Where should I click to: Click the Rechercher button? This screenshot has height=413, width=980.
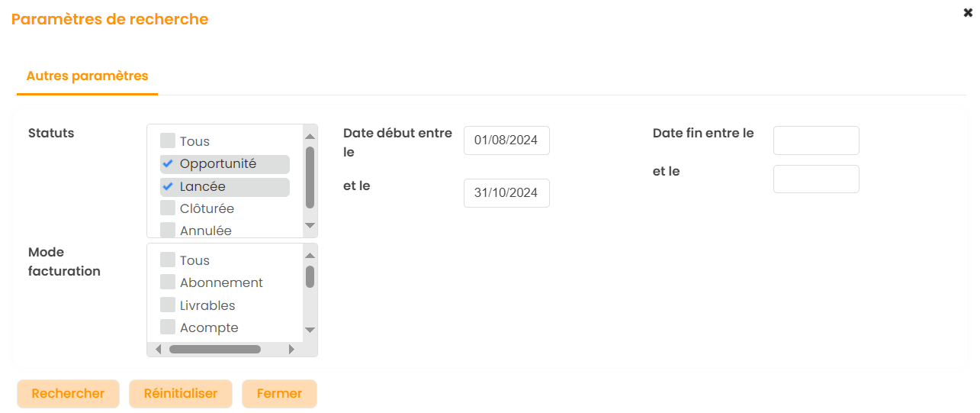tap(68, 394)
